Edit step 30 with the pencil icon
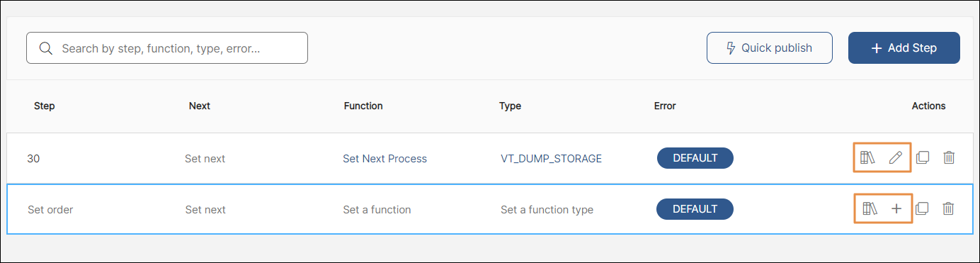980x263 pixels. [896, 157]
